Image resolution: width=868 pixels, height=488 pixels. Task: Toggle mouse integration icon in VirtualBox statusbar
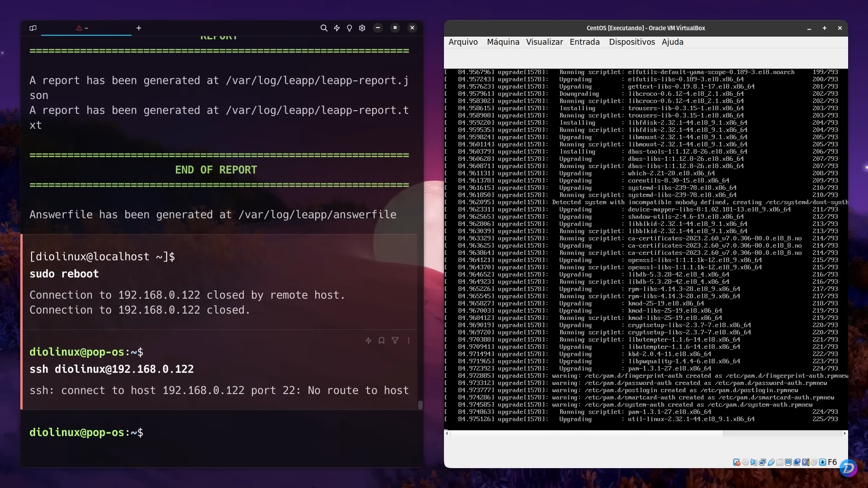pos(815,462)
